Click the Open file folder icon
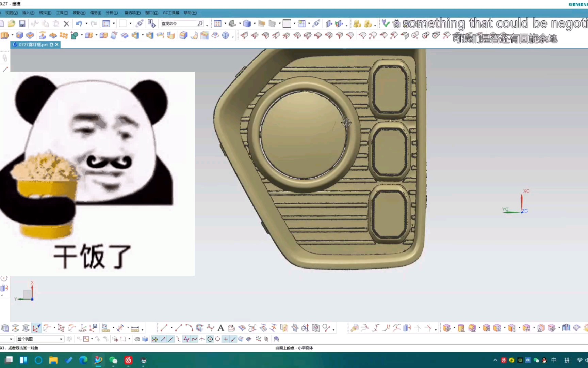This screenshot has height=368, width=588. coord(11,24)
